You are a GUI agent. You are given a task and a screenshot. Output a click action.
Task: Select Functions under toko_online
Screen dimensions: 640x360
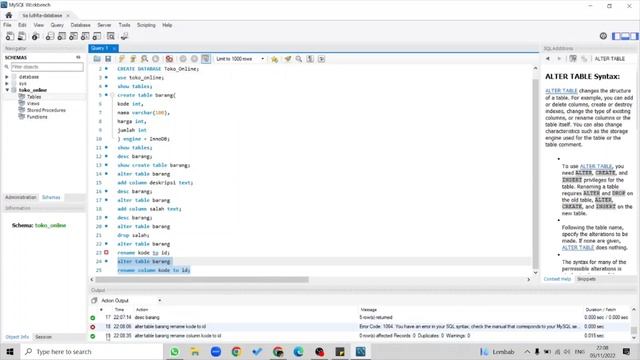(37, 117)
